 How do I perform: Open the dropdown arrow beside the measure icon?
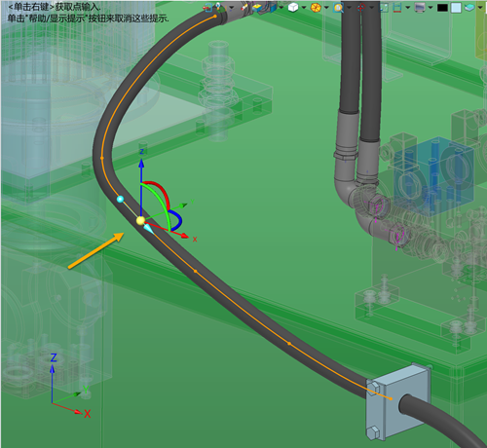click(408, 7)
